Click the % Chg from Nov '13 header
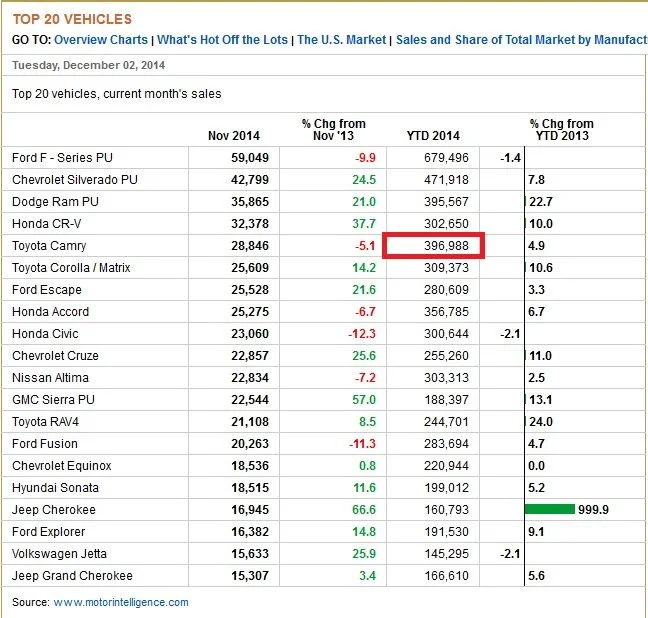Viewport: 648px width, 618px height. (334, 130)
